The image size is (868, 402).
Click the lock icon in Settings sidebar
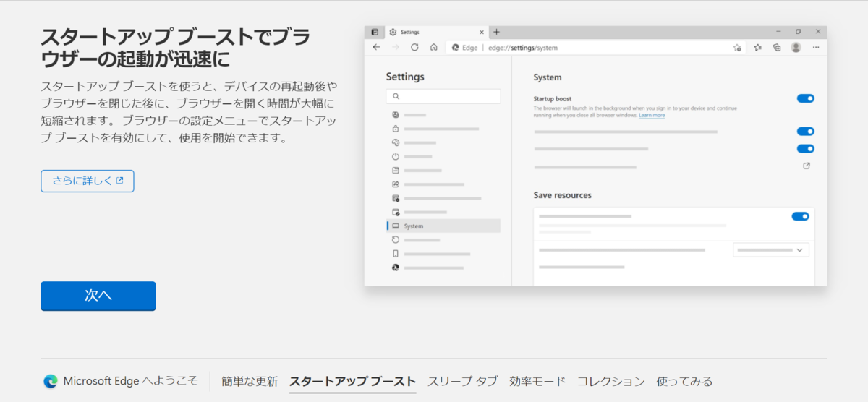pos(396,129)
